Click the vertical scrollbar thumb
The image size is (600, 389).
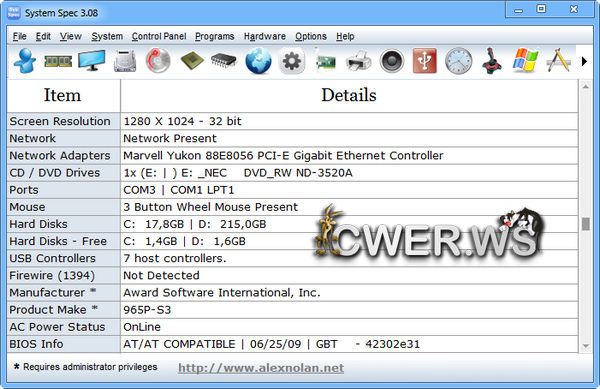[585, 224]
